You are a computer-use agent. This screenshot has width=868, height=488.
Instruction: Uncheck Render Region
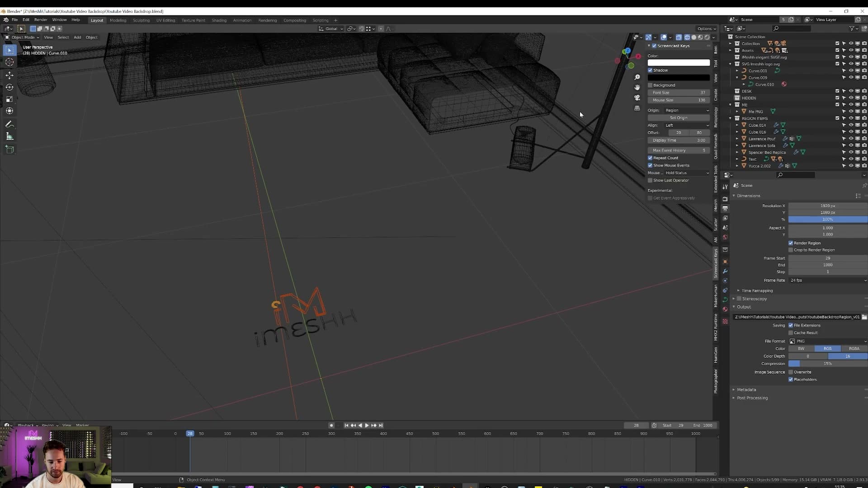(791, 243)
